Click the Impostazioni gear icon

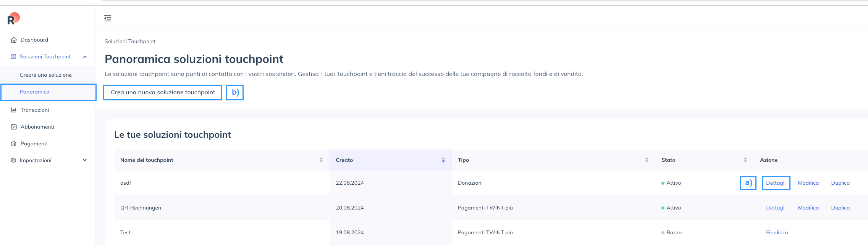click(13, 160)
